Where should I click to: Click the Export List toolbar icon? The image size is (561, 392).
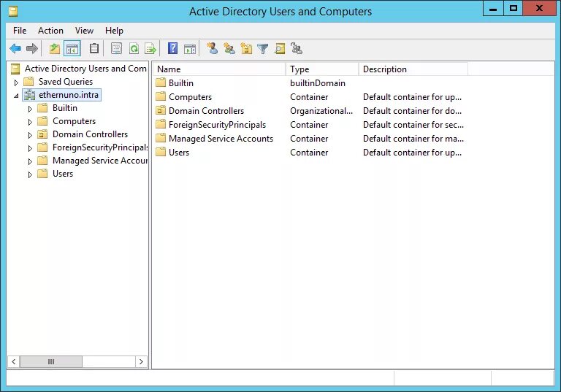click(x=150, y=48)
